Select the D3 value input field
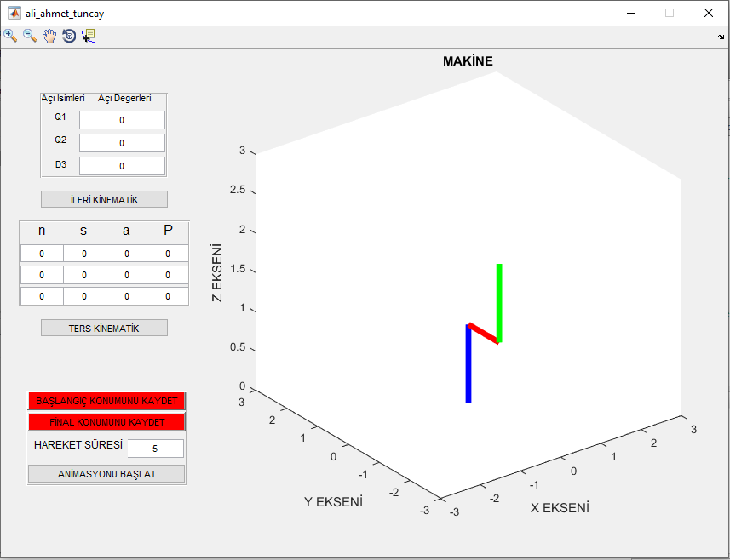 point(121,165)
